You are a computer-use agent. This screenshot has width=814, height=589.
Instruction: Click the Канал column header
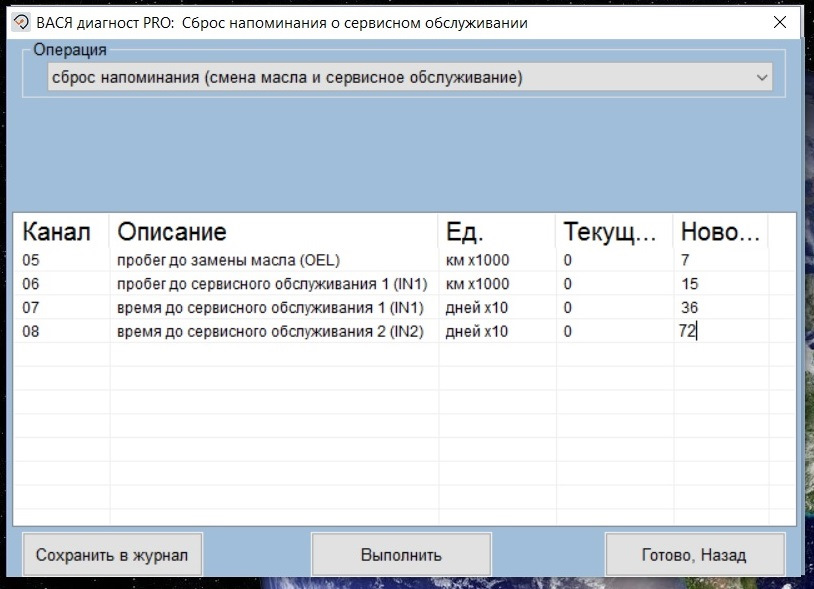(61, 231)
